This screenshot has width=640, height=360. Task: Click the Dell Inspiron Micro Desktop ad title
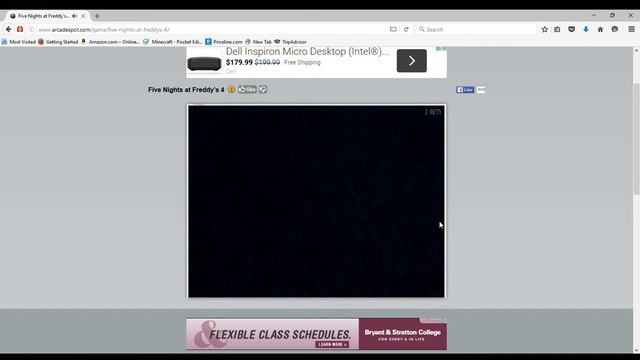pos(307,52)
